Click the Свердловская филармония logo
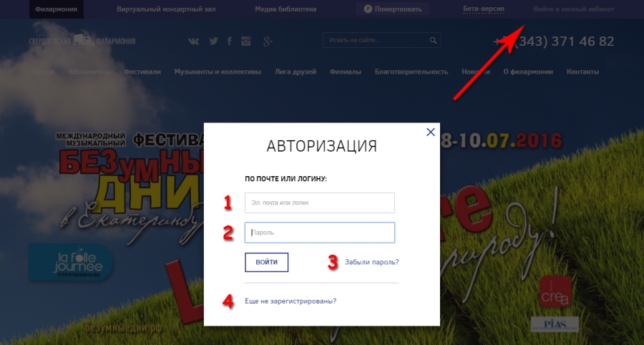Image resolution: width=644 pixels, height=345 pixels. 82,41
